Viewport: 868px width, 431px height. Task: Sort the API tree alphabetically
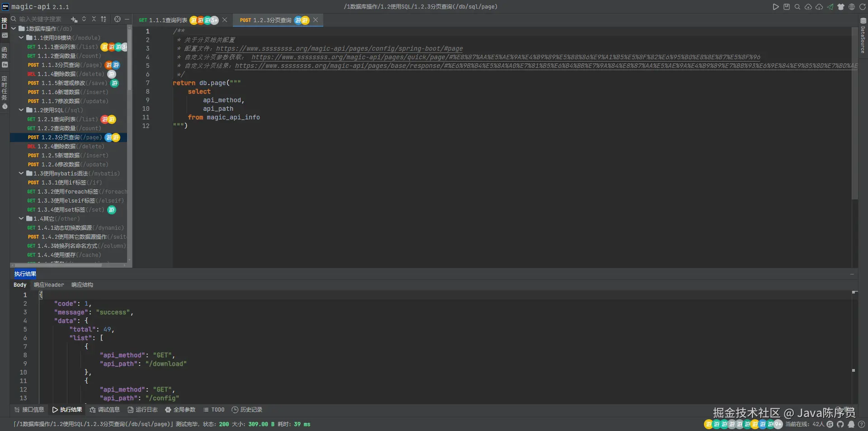[x=104, y=19]
